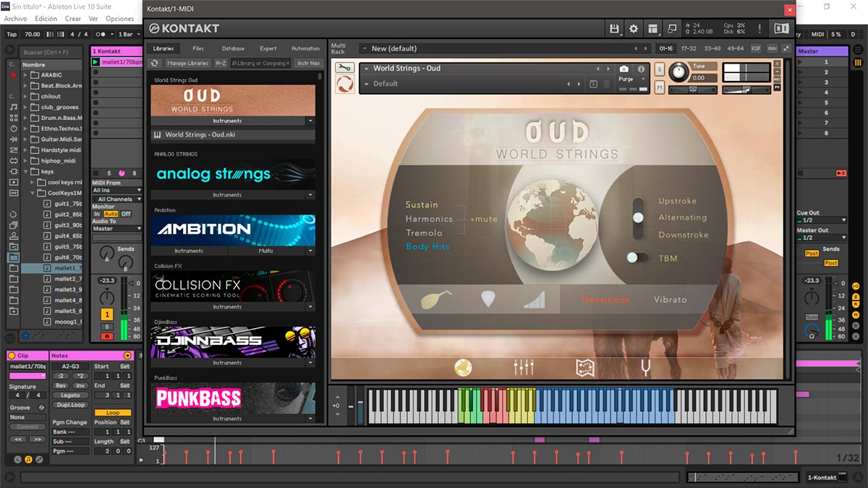868x488 pixels.
Task: Select the Vibrato option
Action: tap(671, 299)
